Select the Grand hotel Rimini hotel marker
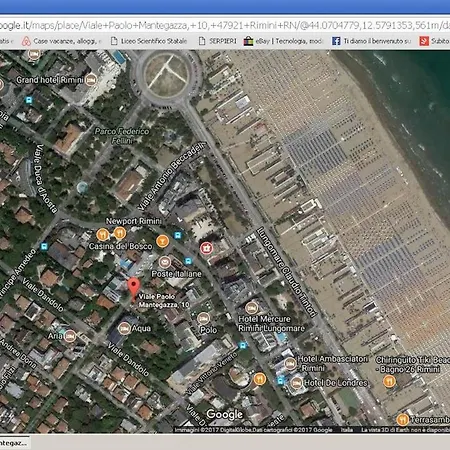The width and height of the screenshot is (450, 450). 91,80
